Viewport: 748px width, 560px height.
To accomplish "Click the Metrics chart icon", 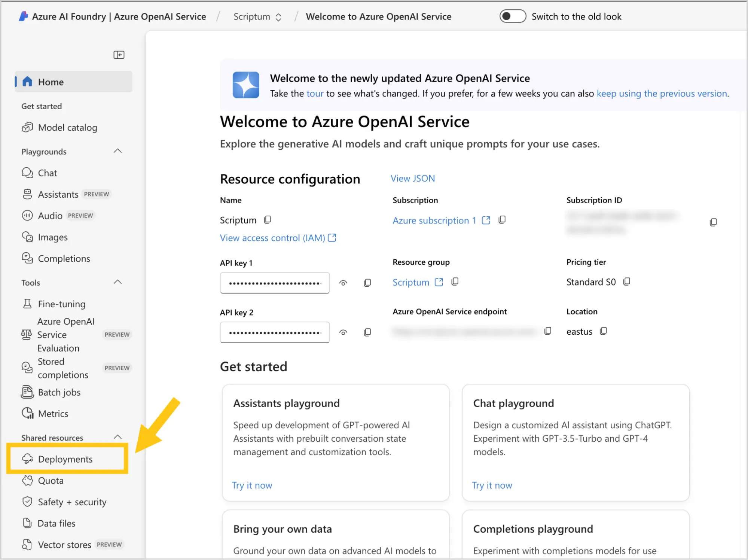I will [x=27, y=413].
